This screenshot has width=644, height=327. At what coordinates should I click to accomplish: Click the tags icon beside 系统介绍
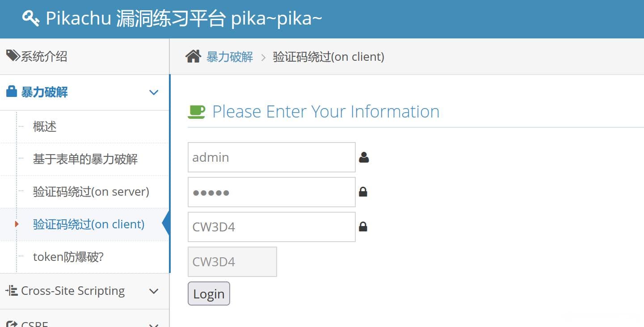tap(13, 56)
